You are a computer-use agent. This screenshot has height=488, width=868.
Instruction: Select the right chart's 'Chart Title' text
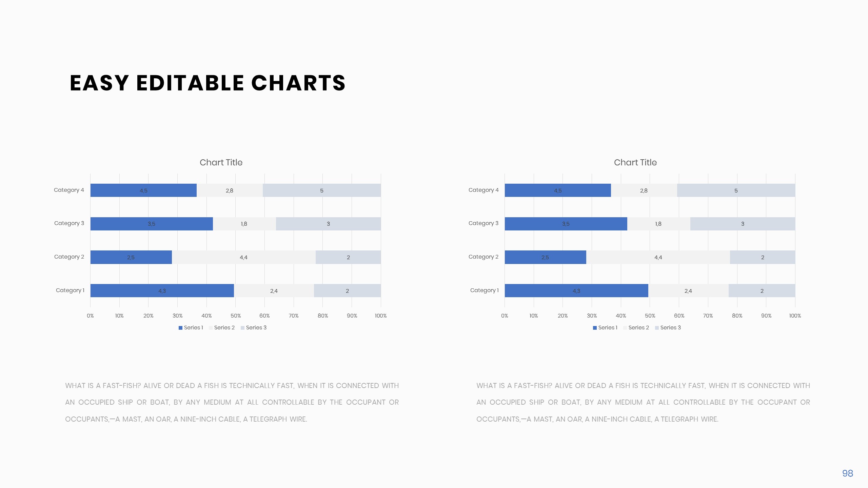635,163
